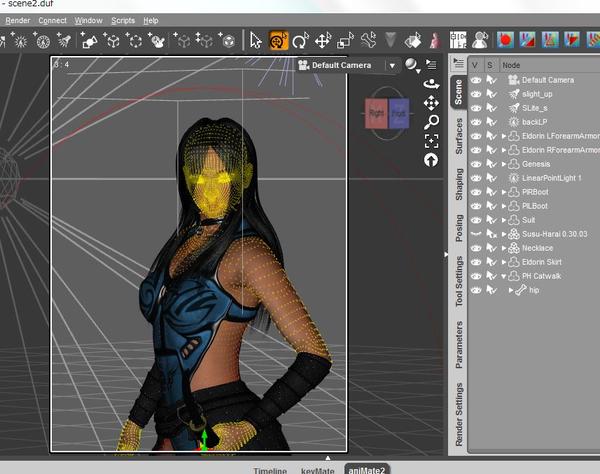Viewport: 600px width, 474px height.
Task: Hide the SLite_s light
Action: click(476, 108)
